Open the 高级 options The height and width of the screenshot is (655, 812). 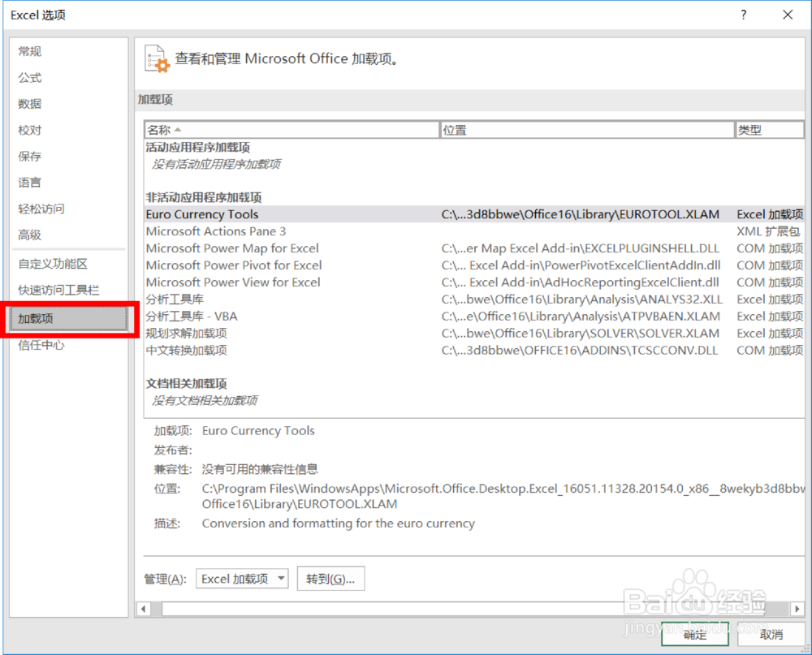[29, 235]
